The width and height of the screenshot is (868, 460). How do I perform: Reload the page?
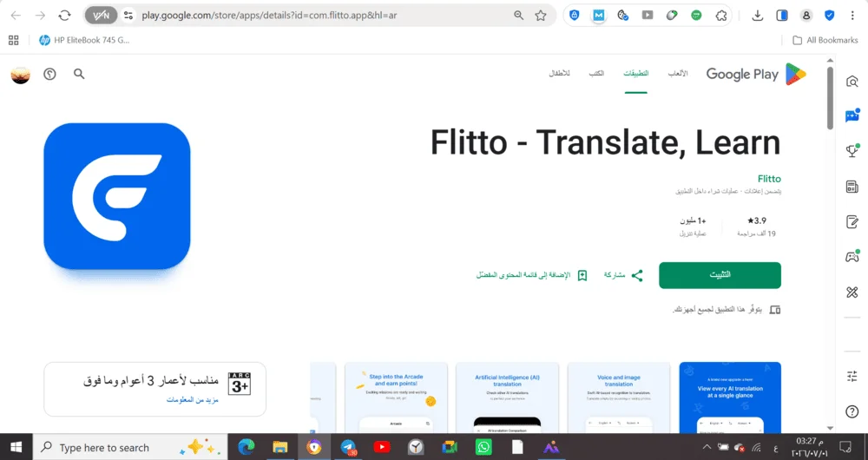click(x=65, y=16)
